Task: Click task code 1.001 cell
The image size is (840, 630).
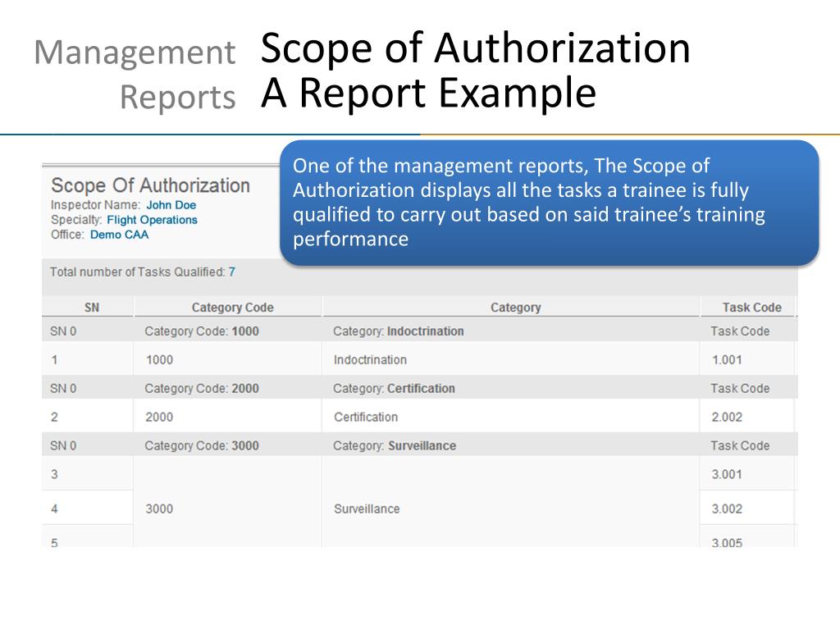Action: coord(746,359)
